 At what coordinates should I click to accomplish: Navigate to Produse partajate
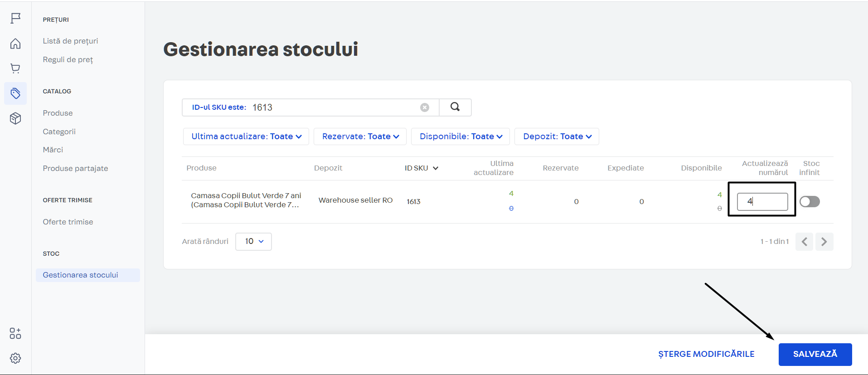click(x=75, y=168)
